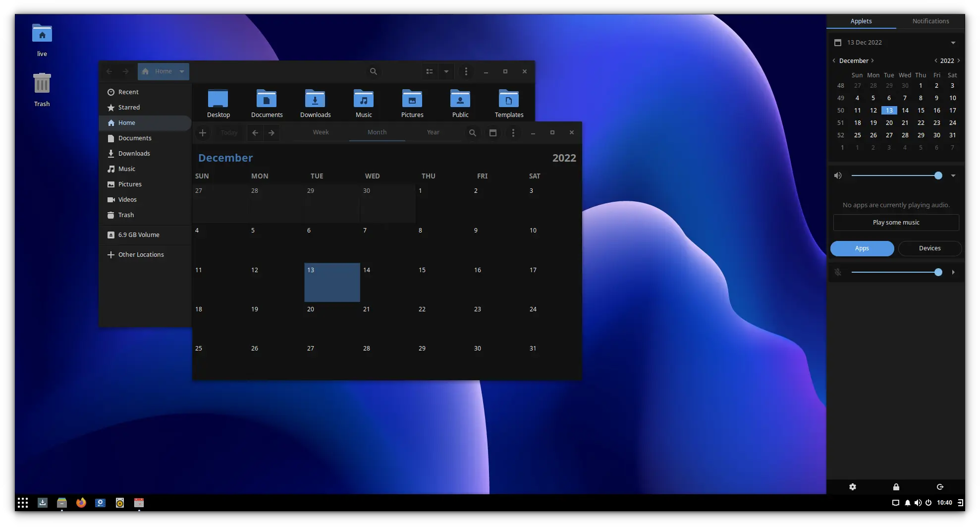Search events in the calendar app

473,133
